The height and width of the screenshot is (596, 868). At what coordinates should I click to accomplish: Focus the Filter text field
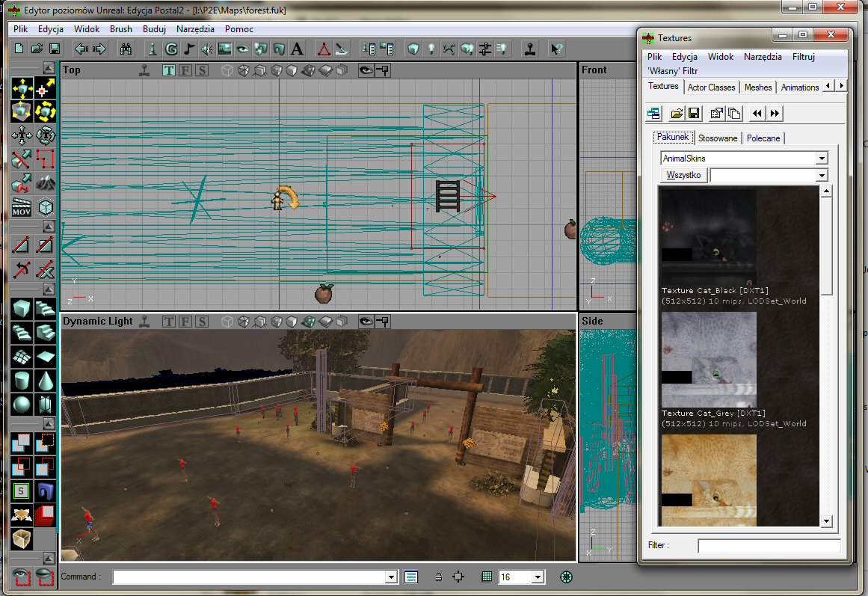[x=769, y=546]
